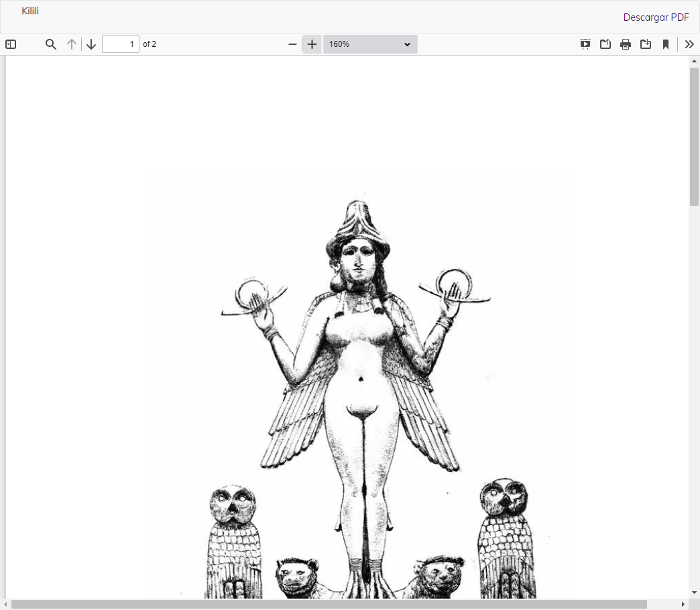700x610 pixels.
Task: Click the current view bookmark icon
Action: click(666, 44)
